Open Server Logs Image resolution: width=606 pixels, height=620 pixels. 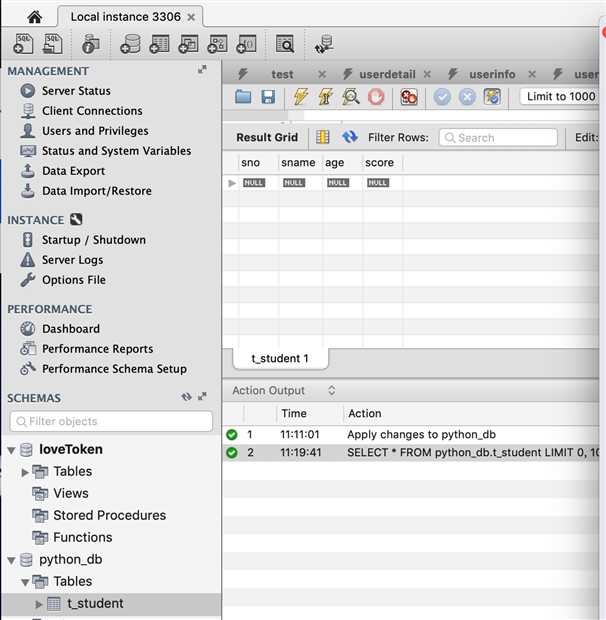[x=72, y=260]
